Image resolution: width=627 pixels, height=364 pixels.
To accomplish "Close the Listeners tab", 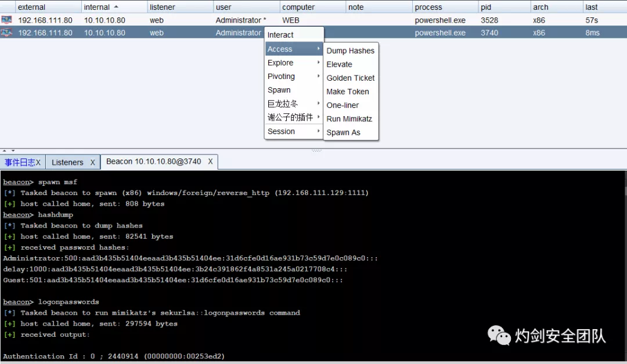I will click(x=92, y=163).
